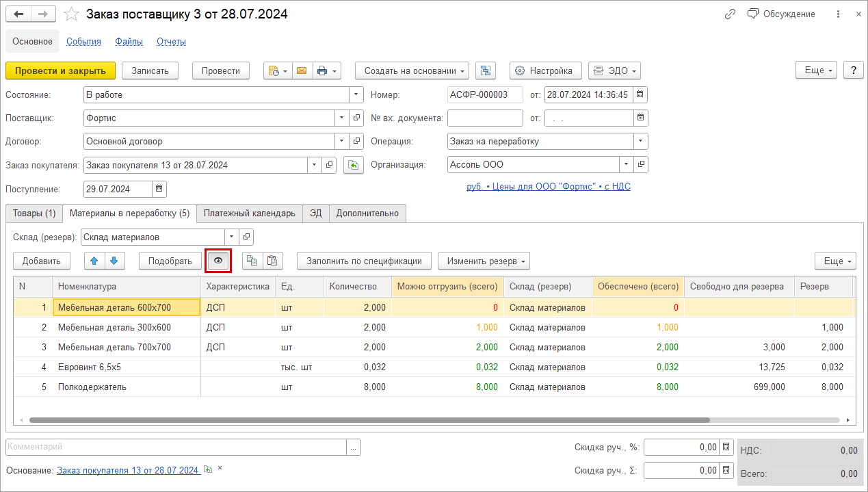Expand the Состояние dropdown list

[356, 95]
